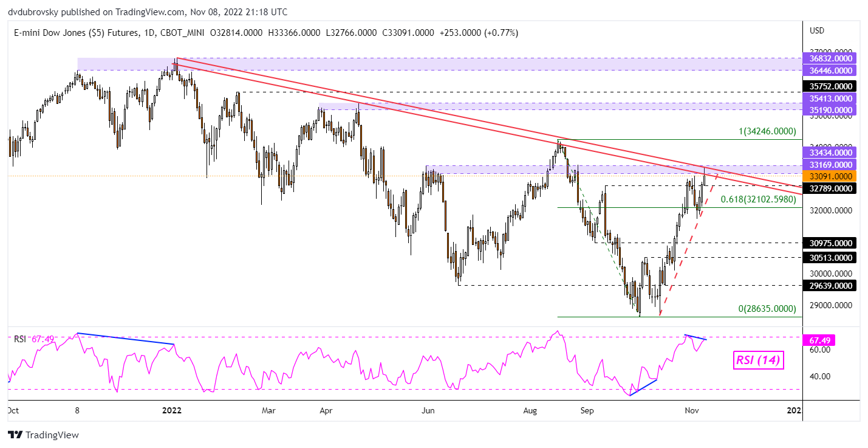The width and height of the screenshot is (868, 448).
Task: Click the RSI (14) boxed label
Action: [x=759, y=360]
